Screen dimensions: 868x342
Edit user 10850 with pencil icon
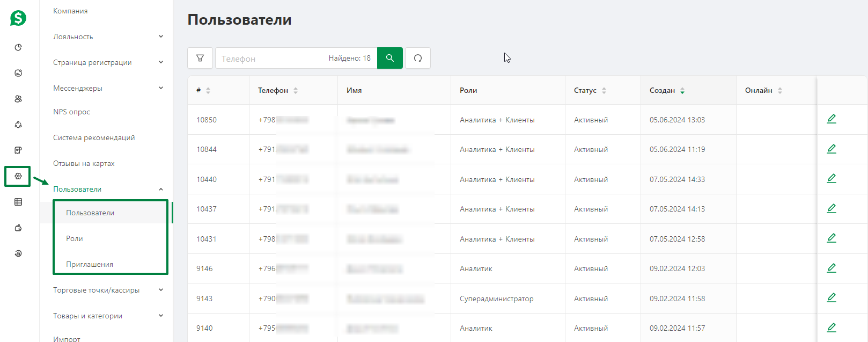pyautogui.click(x=832, y=119)
